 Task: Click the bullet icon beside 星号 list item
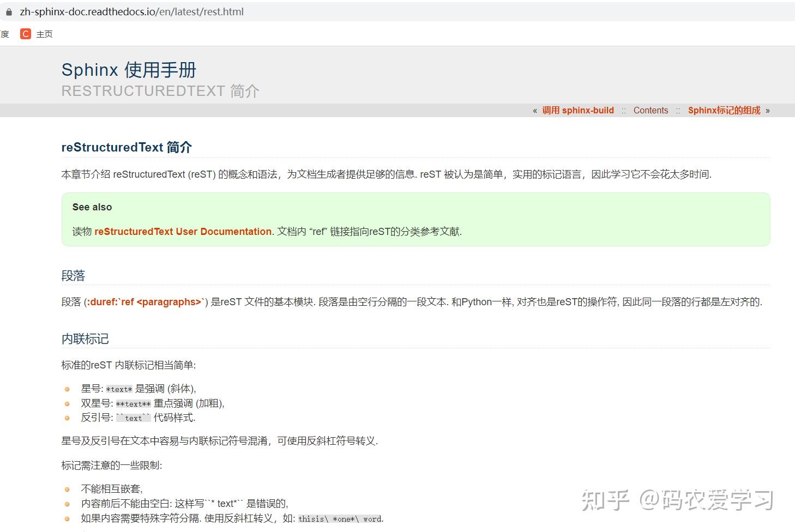click(x=67, y=389)
